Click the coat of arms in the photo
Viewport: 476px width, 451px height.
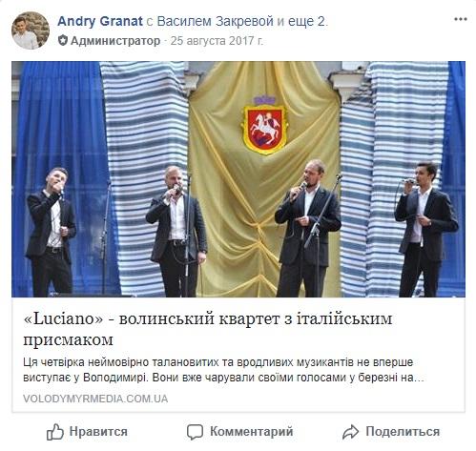pos(264,126)
